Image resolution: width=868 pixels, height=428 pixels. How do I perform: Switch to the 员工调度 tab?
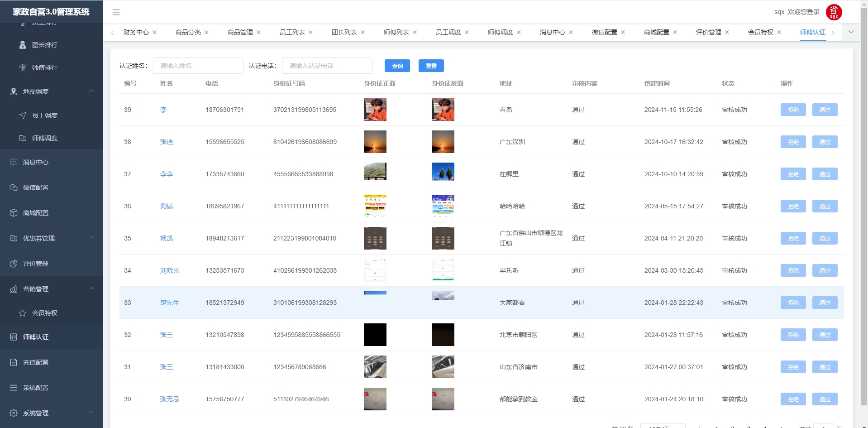(x=448, y=32)
